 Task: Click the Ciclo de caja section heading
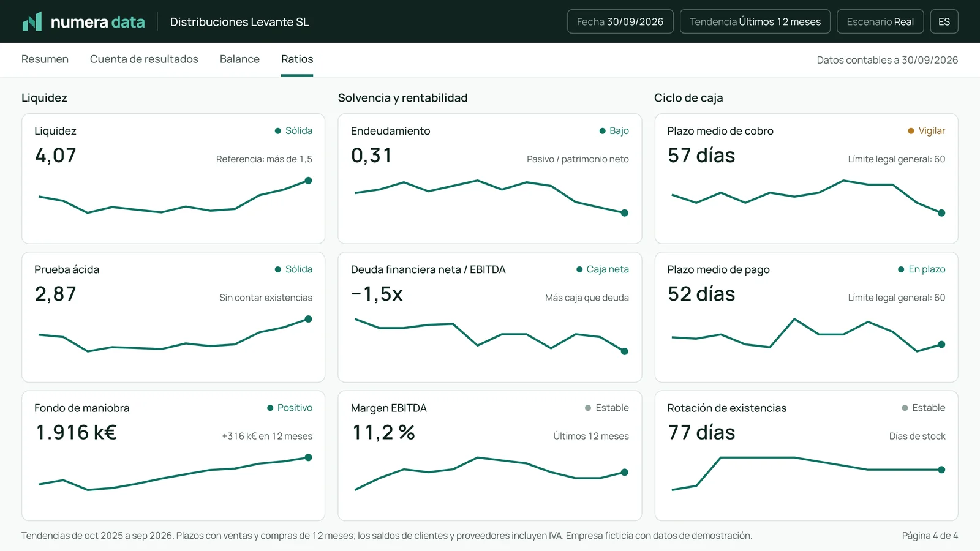click(x=688, y=98)
